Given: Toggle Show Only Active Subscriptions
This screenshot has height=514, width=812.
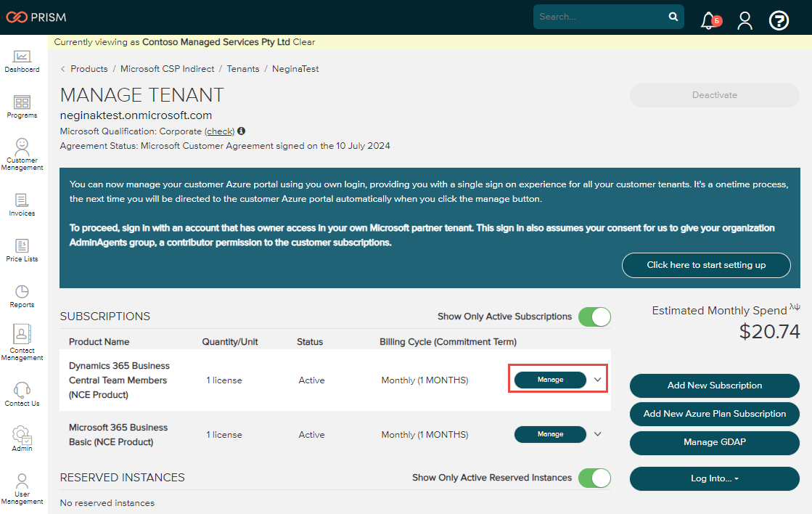Looking at the screenshot, I should (x=594, y=317).
